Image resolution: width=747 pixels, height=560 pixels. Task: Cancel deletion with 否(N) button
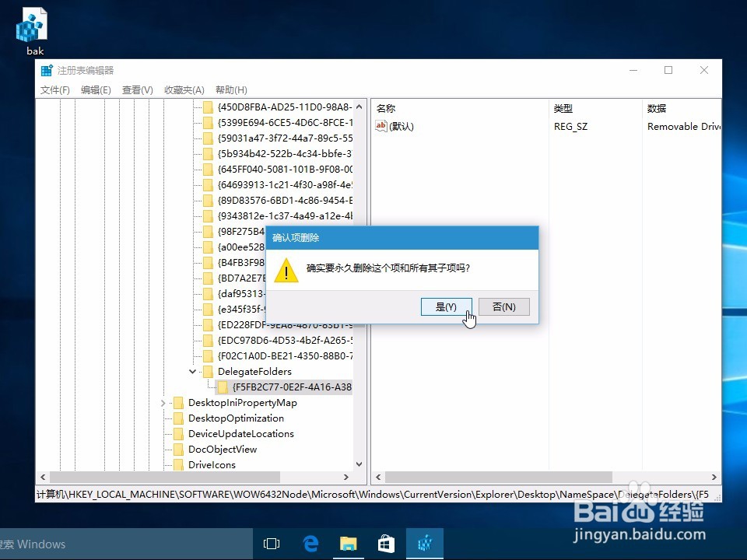(504, 307)
